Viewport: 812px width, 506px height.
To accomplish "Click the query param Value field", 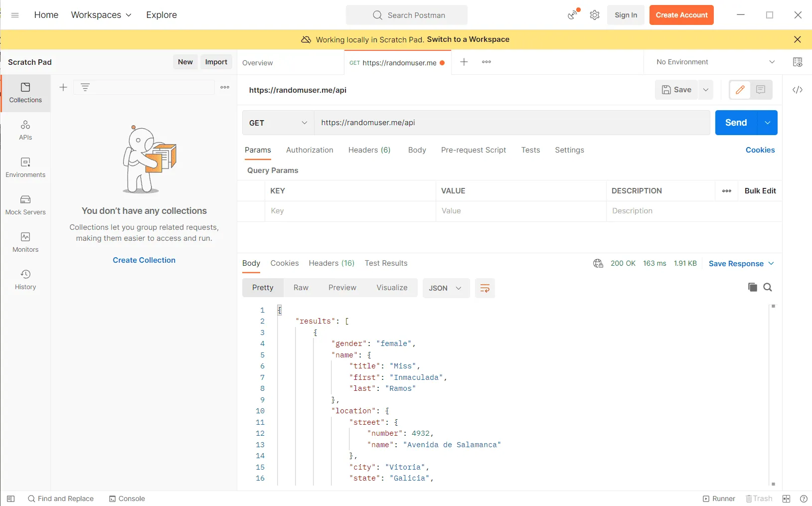I will (x=521, y=211).
